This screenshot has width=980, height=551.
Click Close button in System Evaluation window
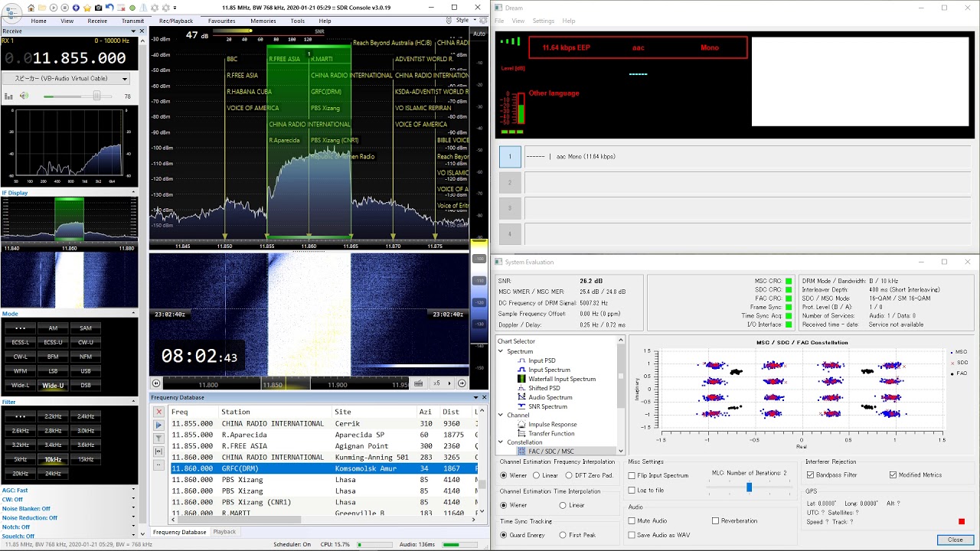point(955,540)
